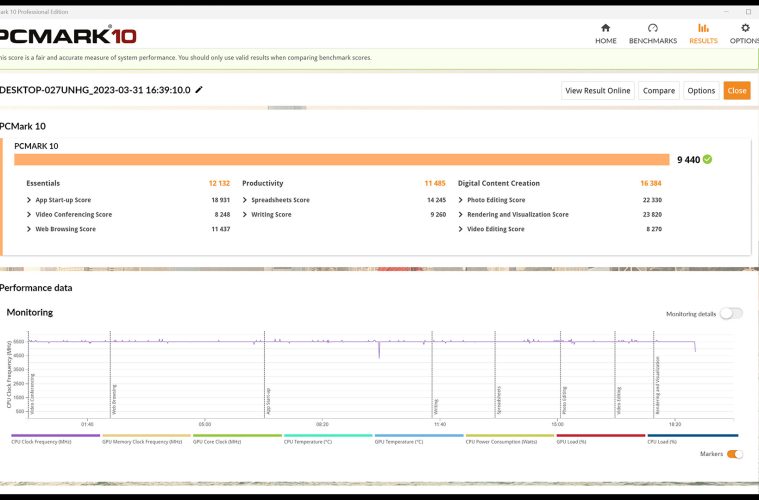Close the result with the orange Close button

click(x=737, y=91)
